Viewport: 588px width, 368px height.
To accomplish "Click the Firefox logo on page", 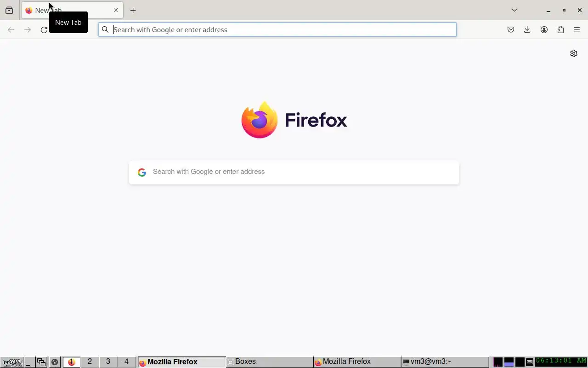I will (x=260, y=120).
